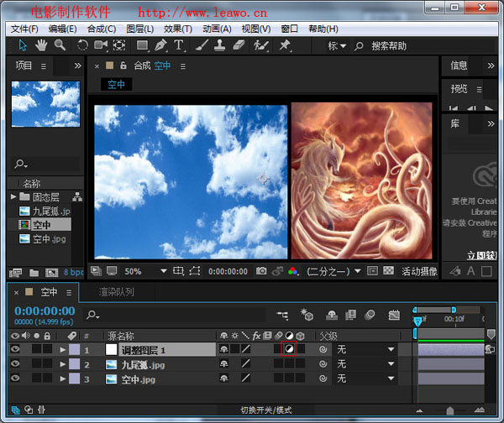Select the Pan Behind anchor point tool

pos(119,45)
